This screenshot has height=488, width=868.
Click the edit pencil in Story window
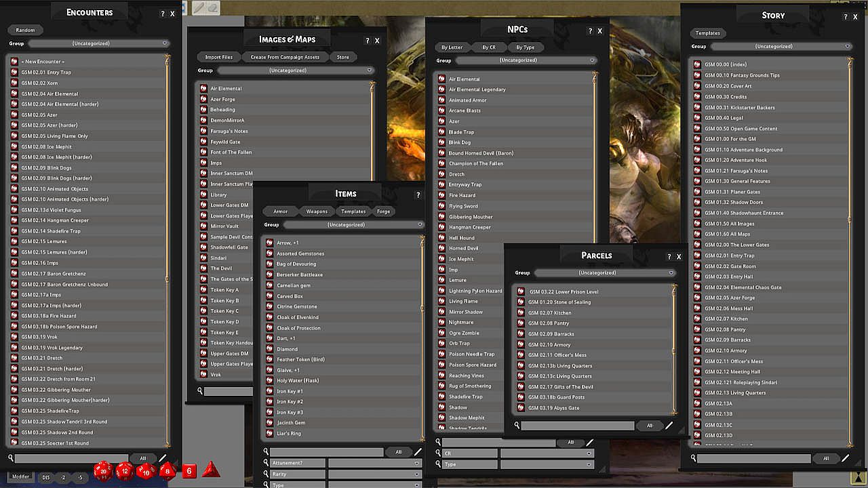[846, 458]
